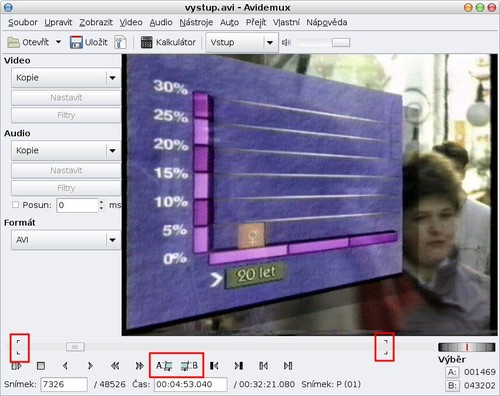Mute audio with the speaker icon
500x396 pixels.
(286, 42)
